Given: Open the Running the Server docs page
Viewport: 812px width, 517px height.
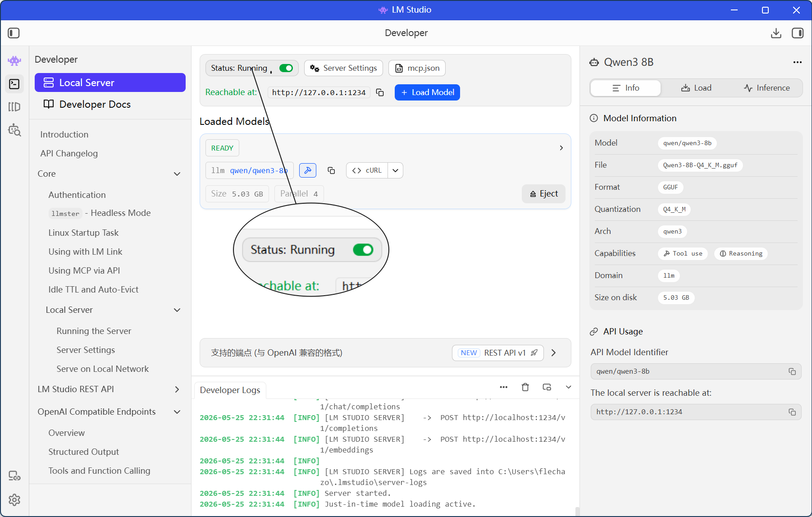Looking at the screenshot, I should tap(94, 331).
